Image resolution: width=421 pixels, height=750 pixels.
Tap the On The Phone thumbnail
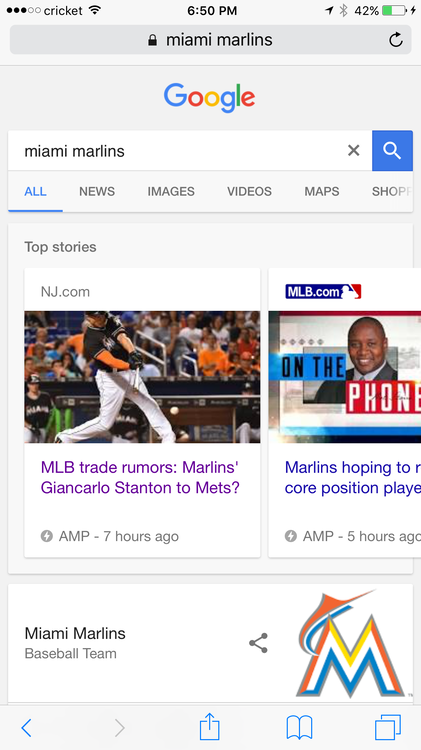pos(345,377)
